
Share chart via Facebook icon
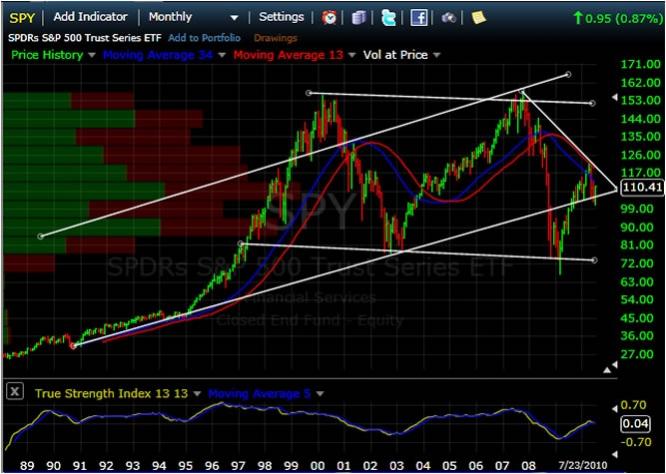pyautogui.click(x=418, y=17)
